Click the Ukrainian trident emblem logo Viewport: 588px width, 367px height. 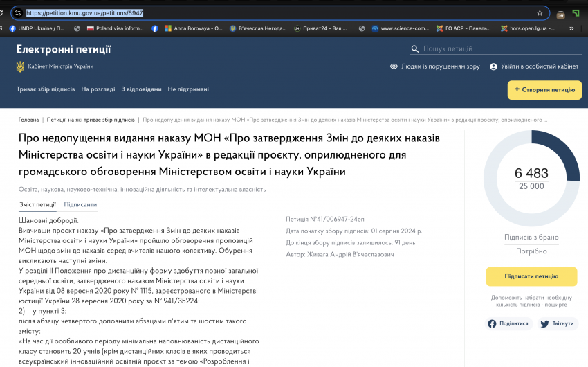click(20, 66)
